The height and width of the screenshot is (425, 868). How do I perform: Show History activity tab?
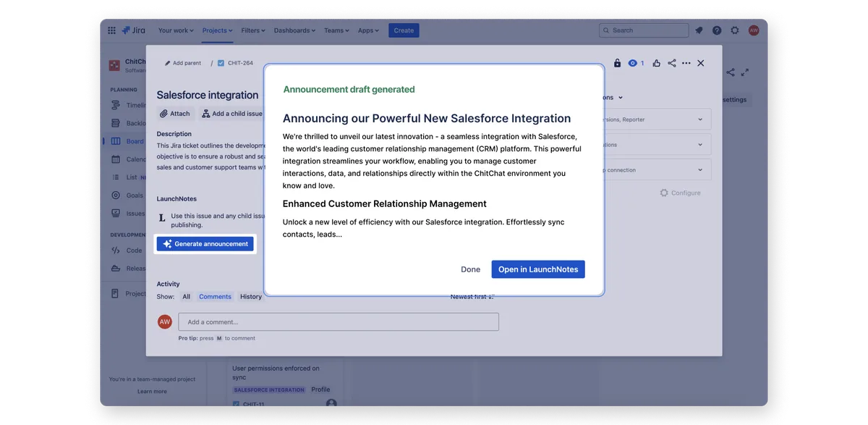click(251, 297)
